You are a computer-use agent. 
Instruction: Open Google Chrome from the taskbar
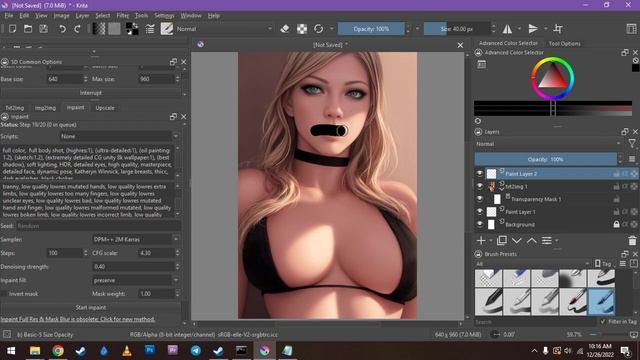tap(58, 351)
